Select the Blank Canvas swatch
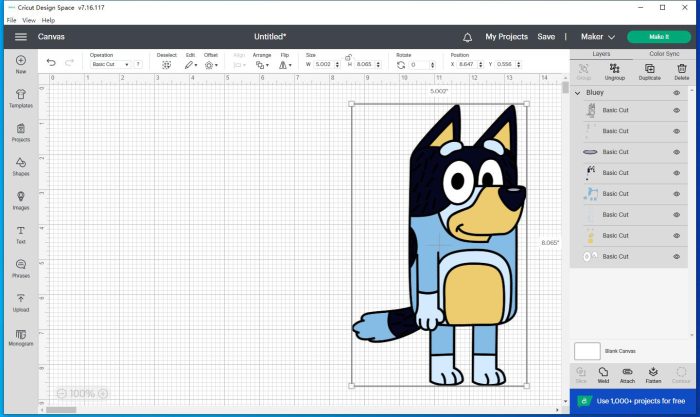This screenshot has height=417, width=700. point(587,351)
